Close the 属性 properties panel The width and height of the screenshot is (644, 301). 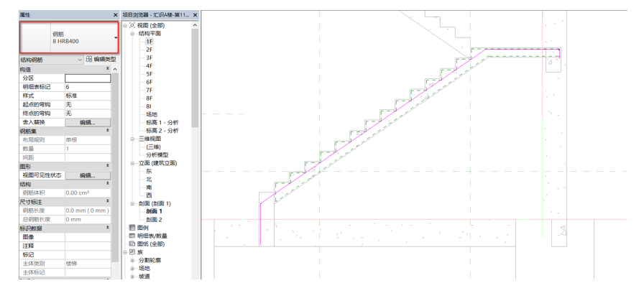115,15
